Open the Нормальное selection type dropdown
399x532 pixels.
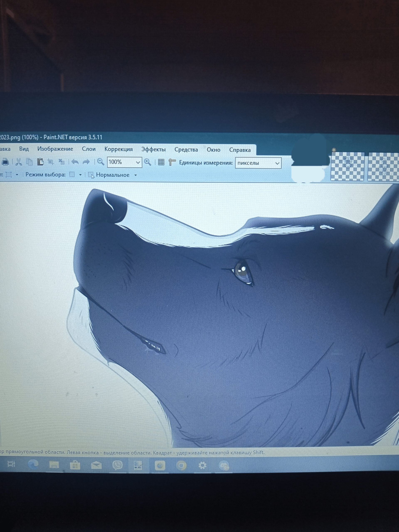click(x=135, y=175)
